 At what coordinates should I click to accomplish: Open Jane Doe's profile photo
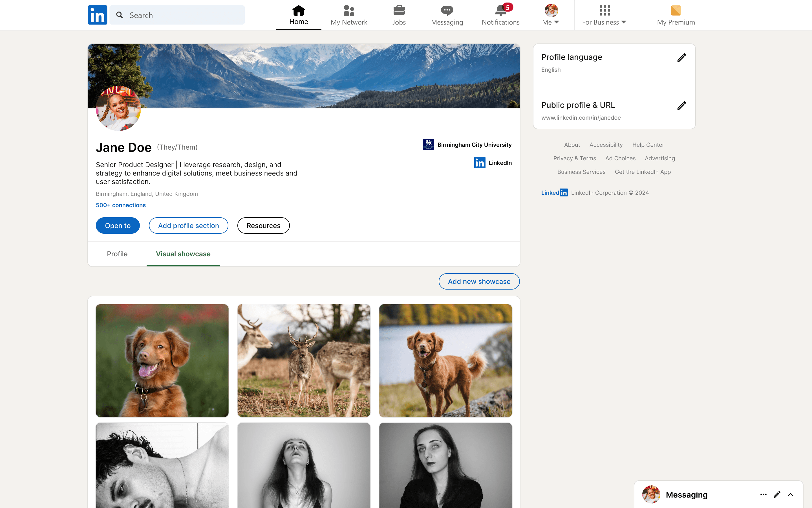click(118, 108)
